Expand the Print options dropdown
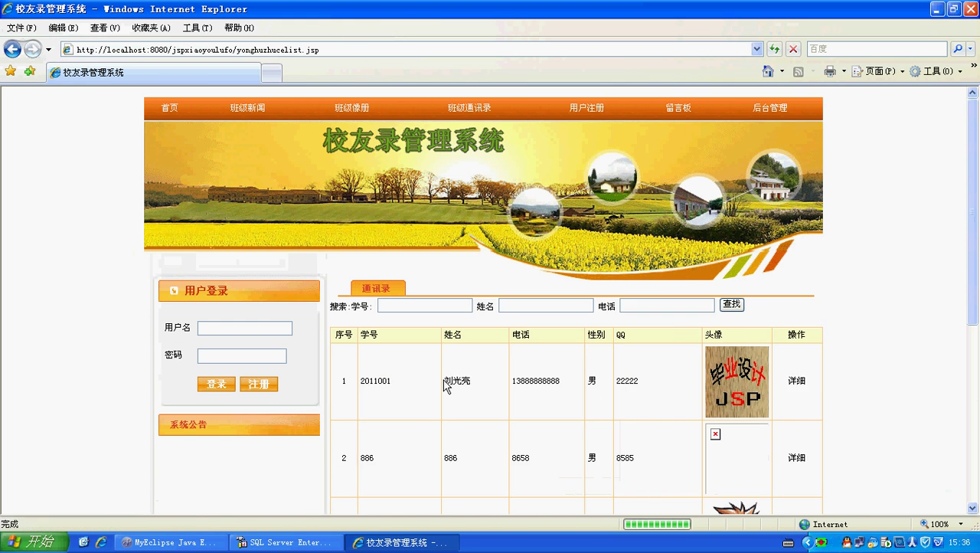This screenshot has width=980, height=553. point(844,71)
